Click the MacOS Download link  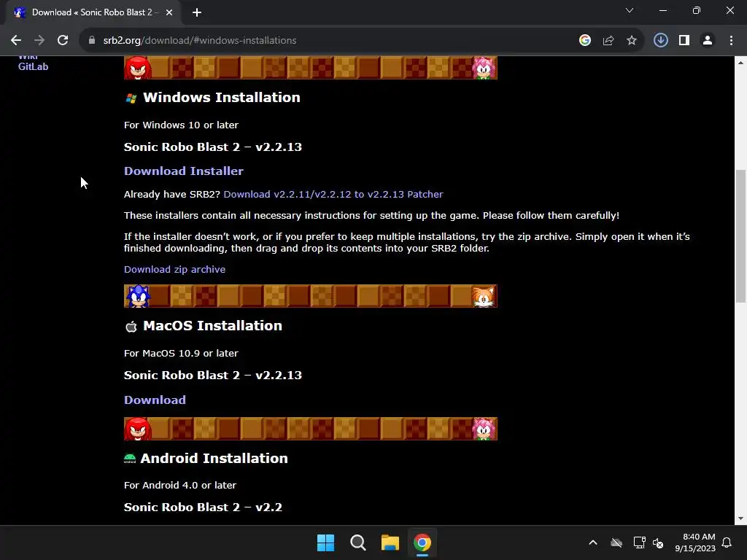point(155,400)
